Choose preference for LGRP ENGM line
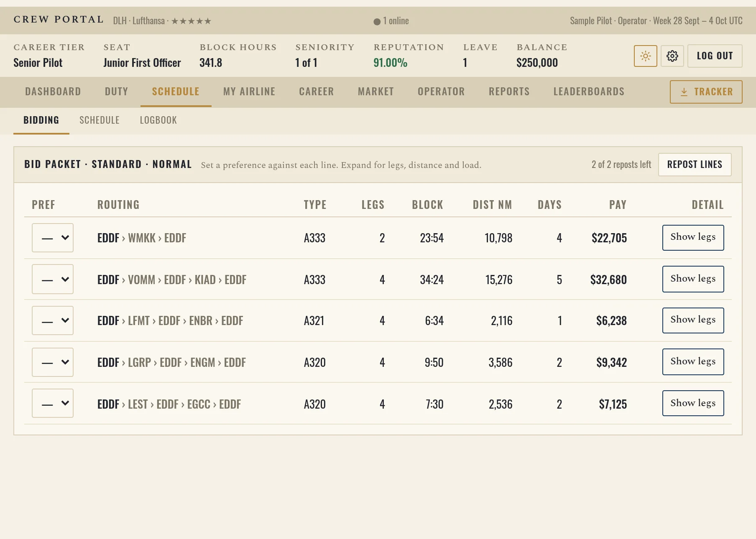756x539 pixels. click(x=53, y=362)
